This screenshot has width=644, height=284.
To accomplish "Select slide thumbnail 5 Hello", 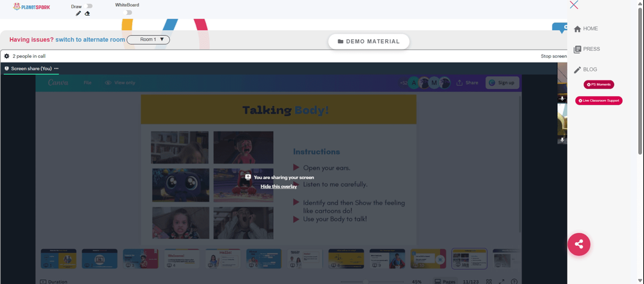I will (x=223, y=259).
